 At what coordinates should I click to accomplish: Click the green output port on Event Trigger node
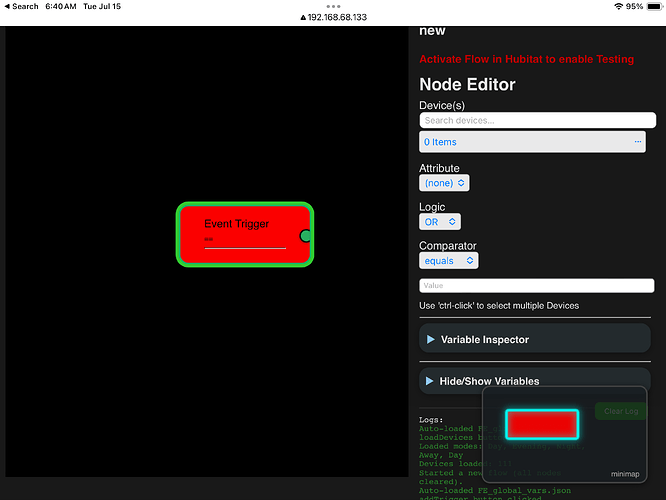(x=305, y=236)
